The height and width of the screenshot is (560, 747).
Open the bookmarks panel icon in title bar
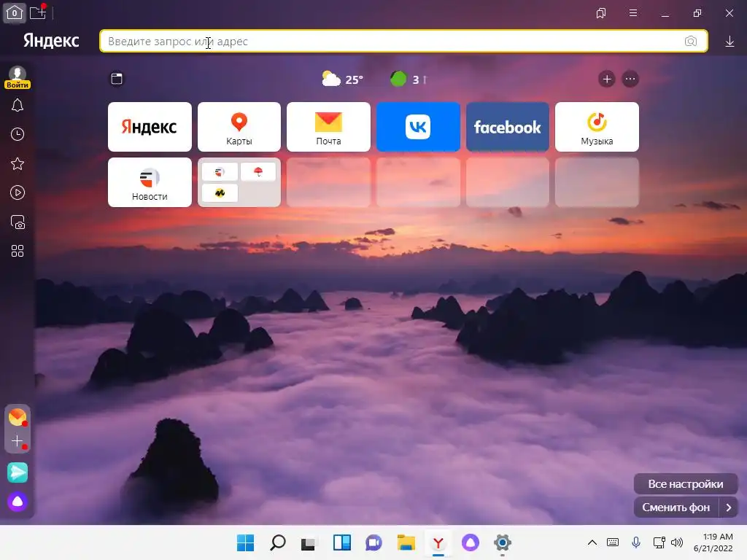[601, 13]
